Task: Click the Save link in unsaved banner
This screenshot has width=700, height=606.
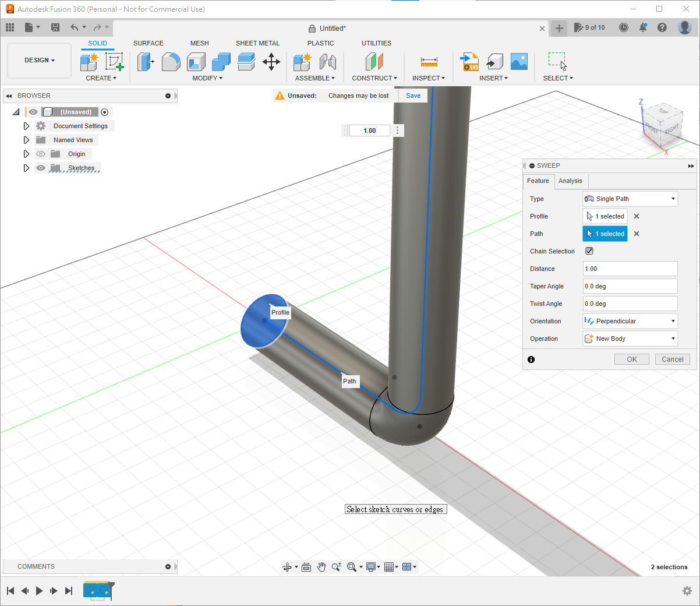Action: [x=413, y=96]
